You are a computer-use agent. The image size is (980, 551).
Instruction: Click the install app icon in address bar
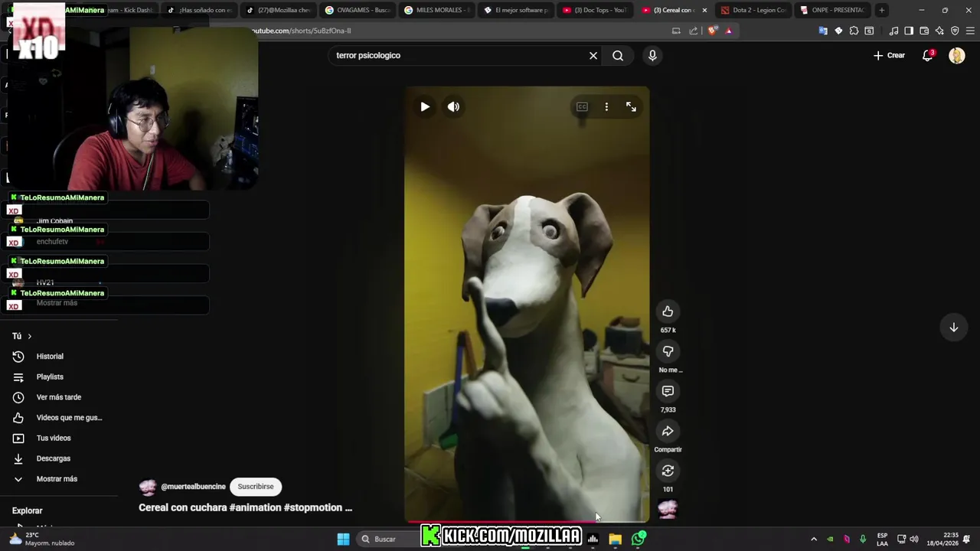676,31
